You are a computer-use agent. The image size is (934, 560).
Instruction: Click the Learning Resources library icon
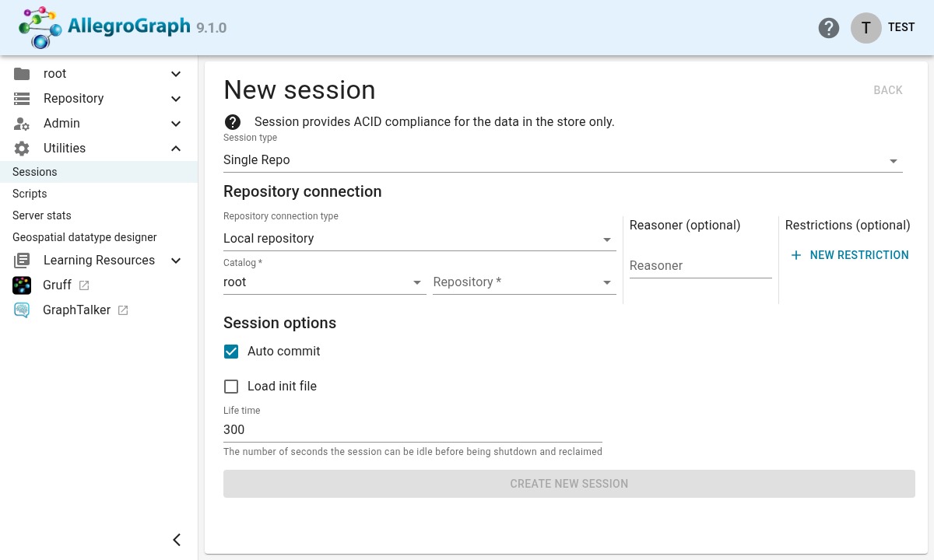(22, 261)
